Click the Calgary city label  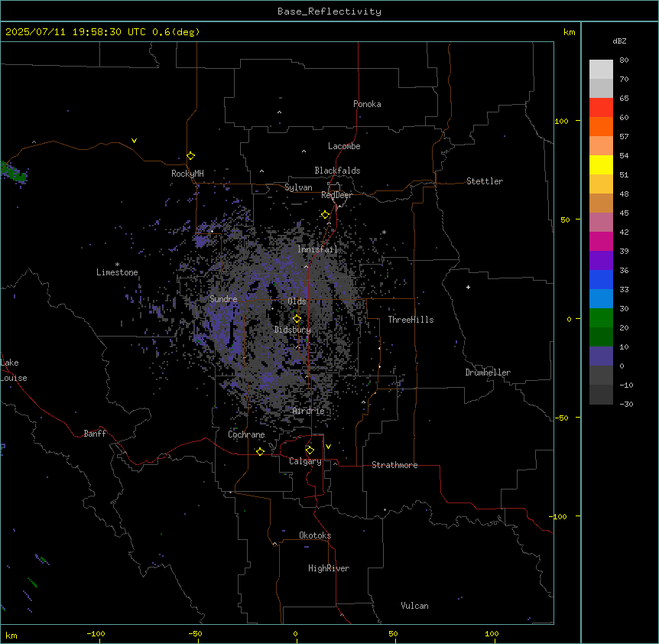click(305, 461)
